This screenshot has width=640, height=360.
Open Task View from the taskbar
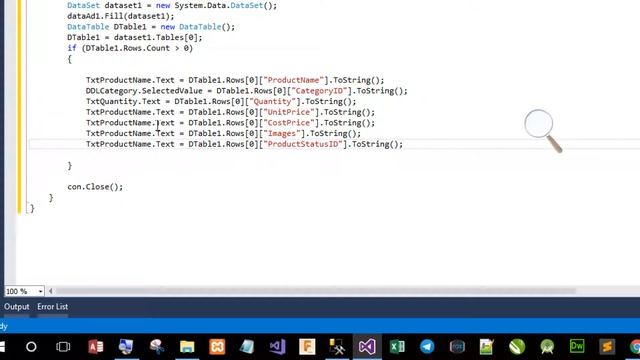point(63,347)
